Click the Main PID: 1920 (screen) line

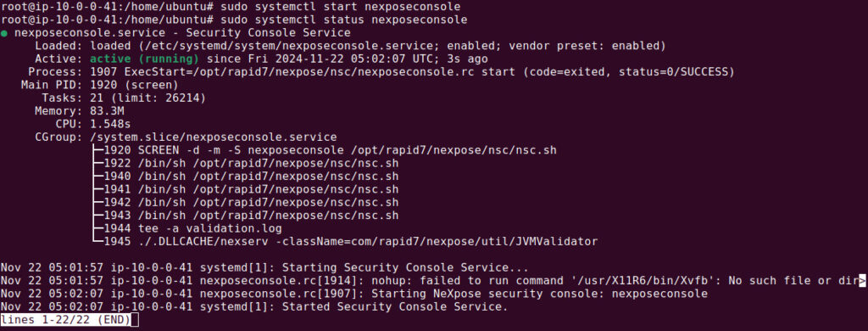click(100, 85)
